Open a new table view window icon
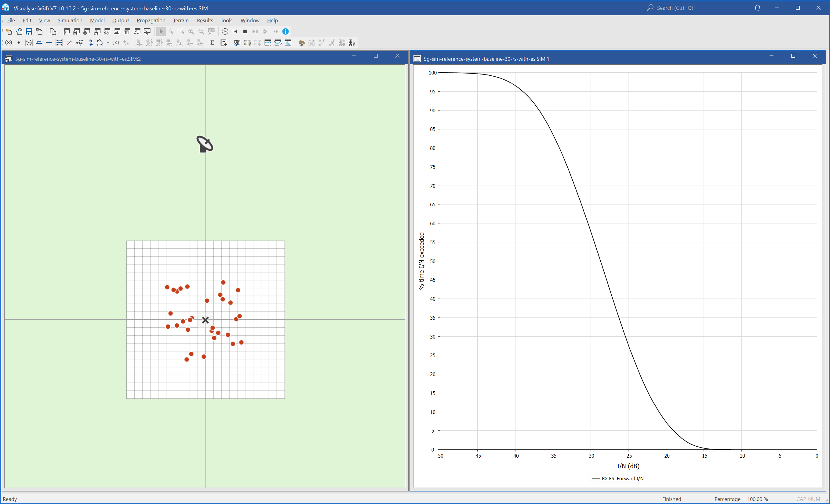Viewport: 830px width, 504px height. pyautogui.click(x=127, y=32)
